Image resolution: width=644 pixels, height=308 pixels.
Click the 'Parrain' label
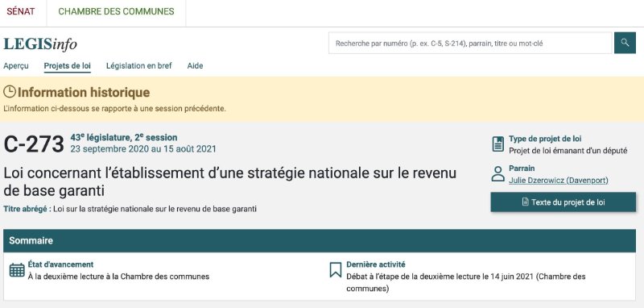(x=522, y=169)
